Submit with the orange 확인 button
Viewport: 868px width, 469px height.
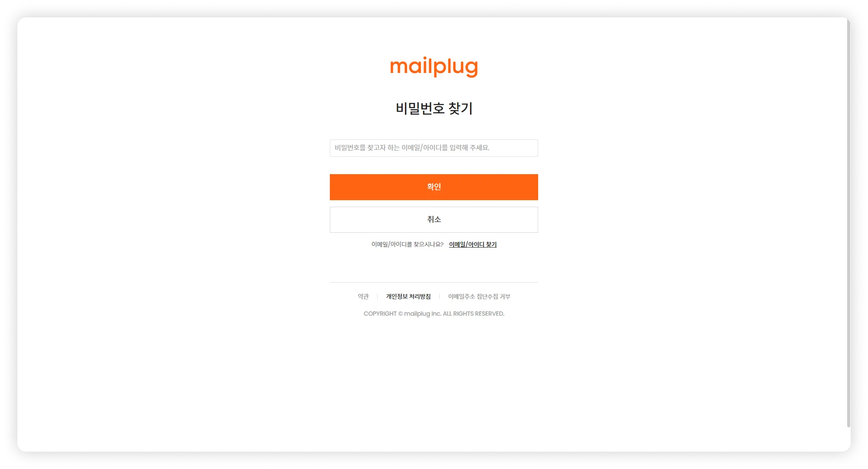pyautogui.click(x=434, y=187)
